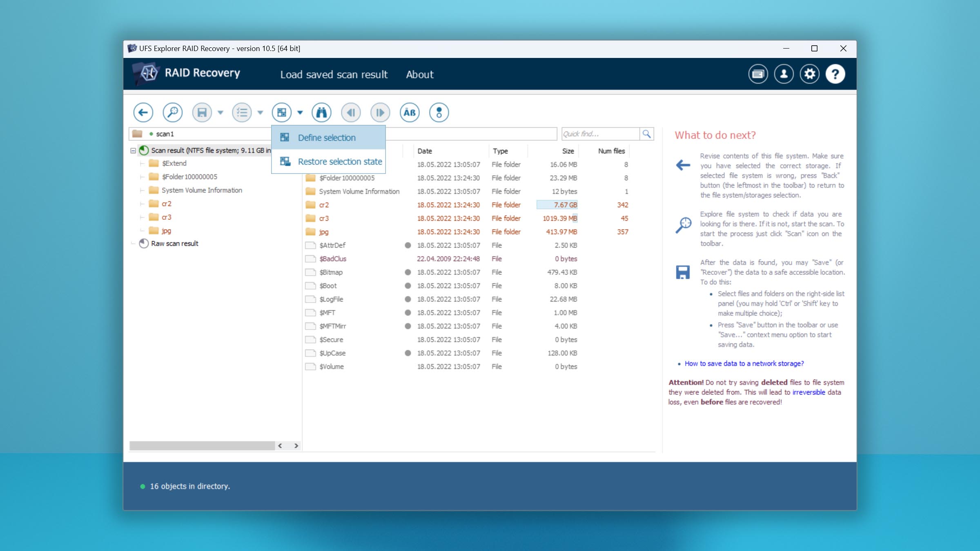
Task: Click the tree panel horizontal scrollbar
Action: [202, 446]
